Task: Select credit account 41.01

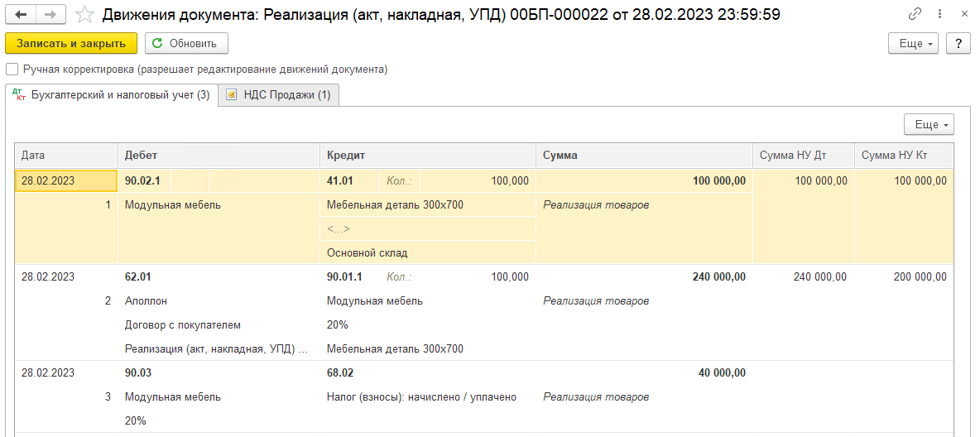Action: 349,180
